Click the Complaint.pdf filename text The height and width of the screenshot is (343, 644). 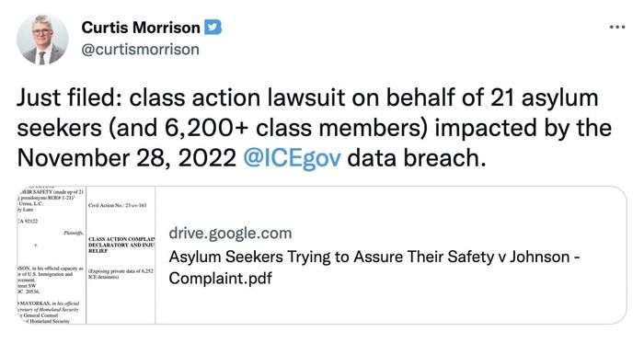220,279
